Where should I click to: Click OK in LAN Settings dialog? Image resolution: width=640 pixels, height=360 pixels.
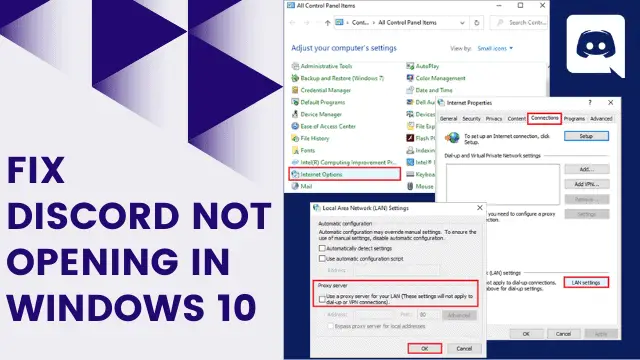(x=424, y=349)
